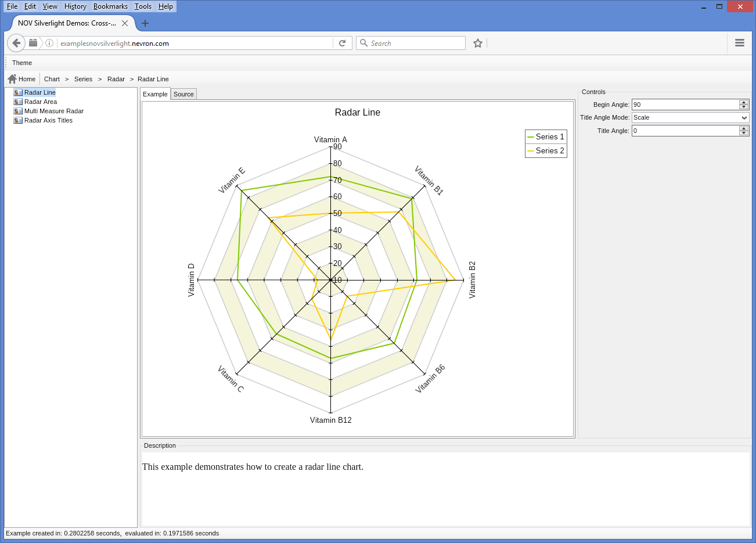Open the Bookmarks menu
The height and width of the screenshot is (543, 756).
tap(110, 6)
